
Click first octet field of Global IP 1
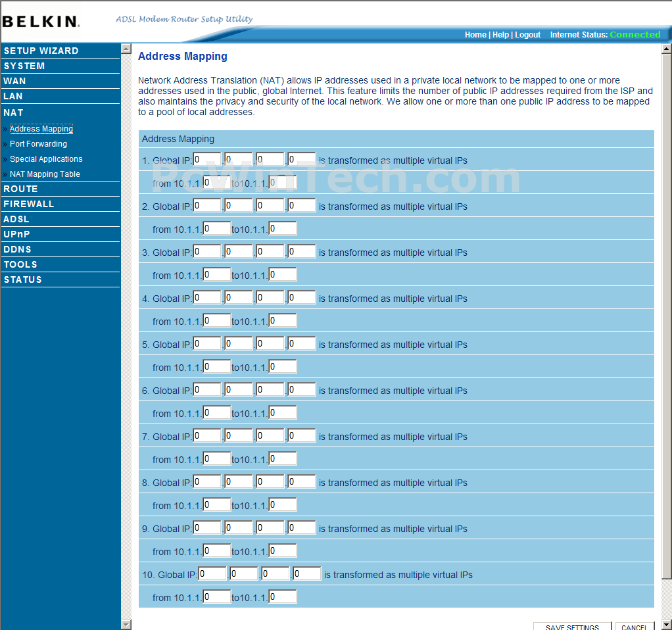pos(207,159)
